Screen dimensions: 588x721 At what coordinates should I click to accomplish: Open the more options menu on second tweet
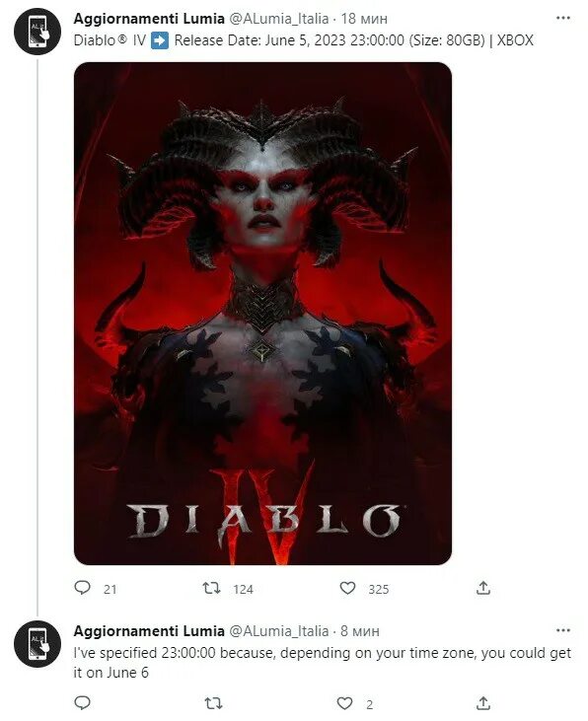pyautogui.click(x=563, y=630)
